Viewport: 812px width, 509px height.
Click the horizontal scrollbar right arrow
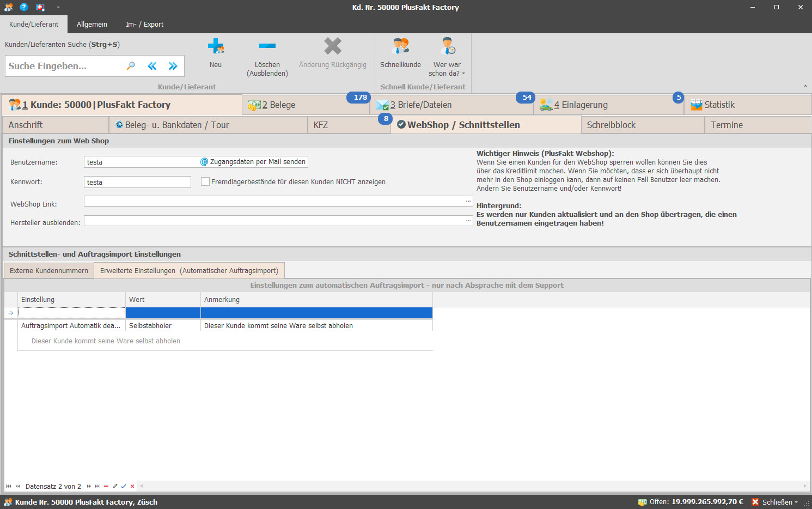[805, 486]
